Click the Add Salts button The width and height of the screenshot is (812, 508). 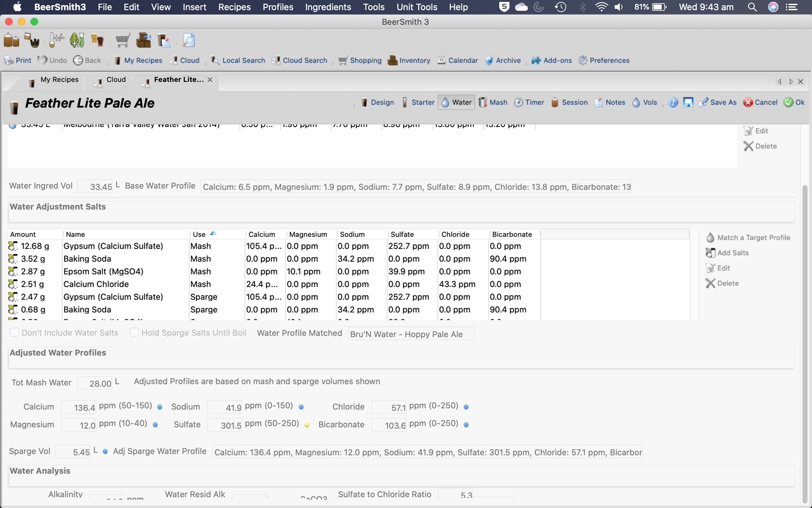pyautogui.click(x=727, y=253)
